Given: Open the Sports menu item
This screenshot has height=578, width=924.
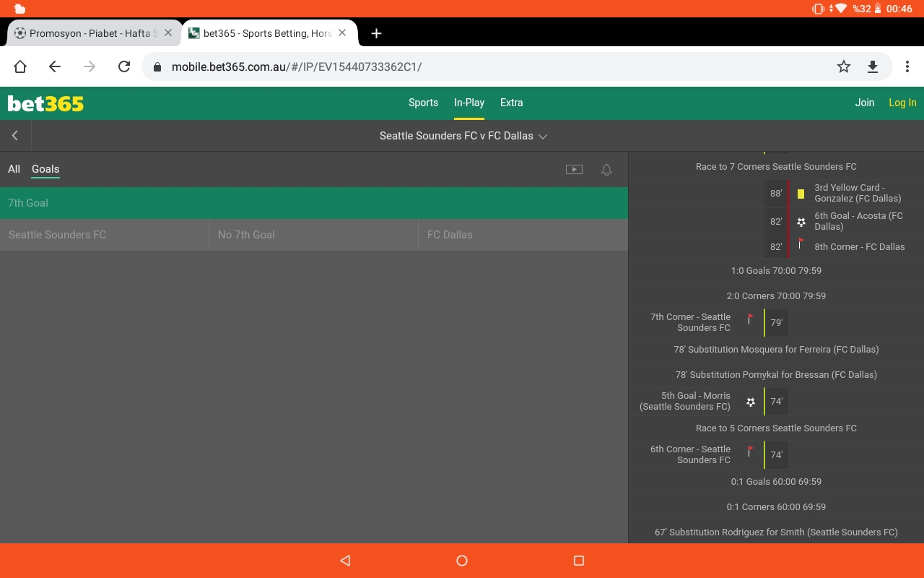Looking at the screenshot, I should click(x=423, y=103).
